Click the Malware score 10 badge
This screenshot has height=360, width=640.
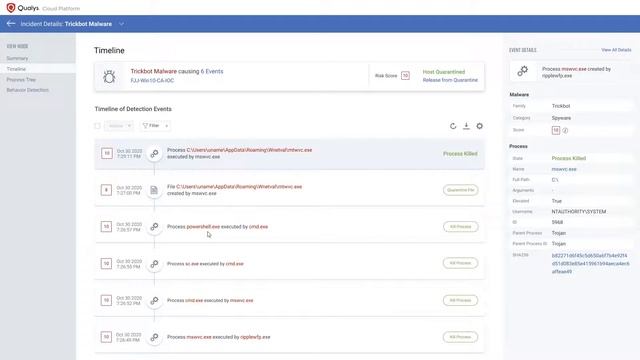[556, 130]
